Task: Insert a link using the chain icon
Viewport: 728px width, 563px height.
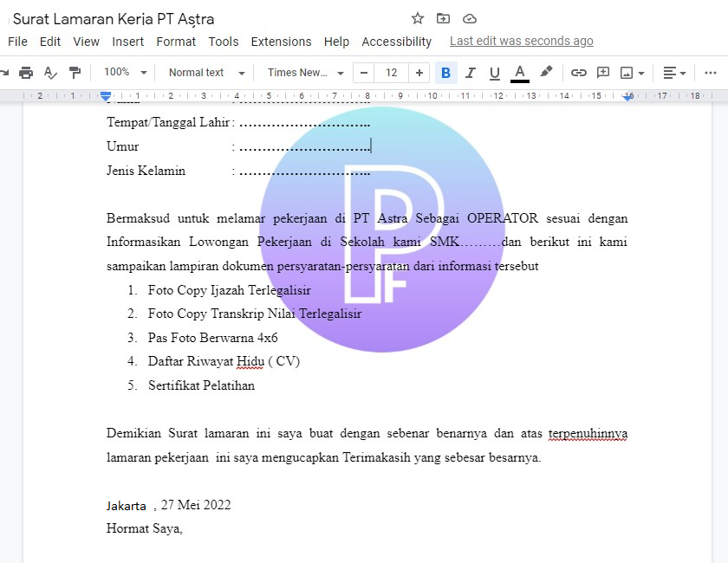Action: tap(579, 73)
